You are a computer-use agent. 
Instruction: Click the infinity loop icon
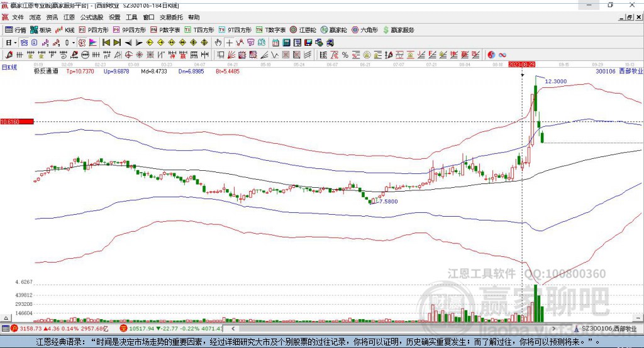[x=502, y=55]
